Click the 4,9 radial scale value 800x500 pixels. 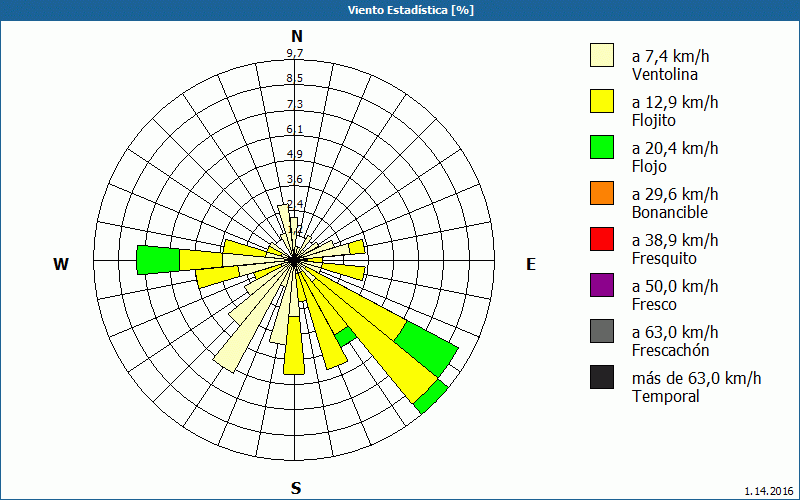coord(295,154)
